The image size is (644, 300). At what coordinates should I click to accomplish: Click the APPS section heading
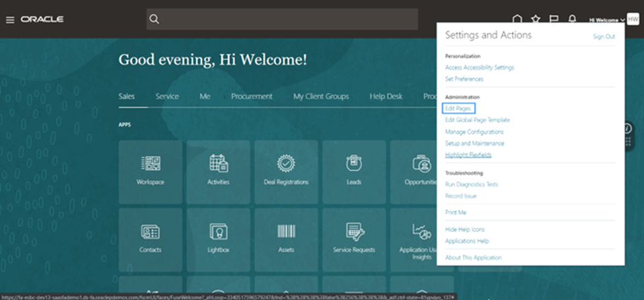[125, 124]
